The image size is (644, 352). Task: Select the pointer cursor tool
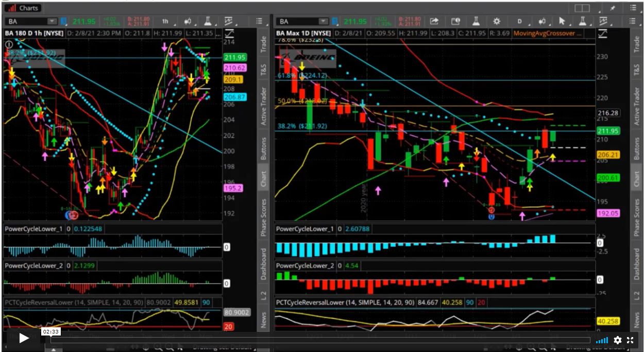pyautogui.click(x=562, y=21)
